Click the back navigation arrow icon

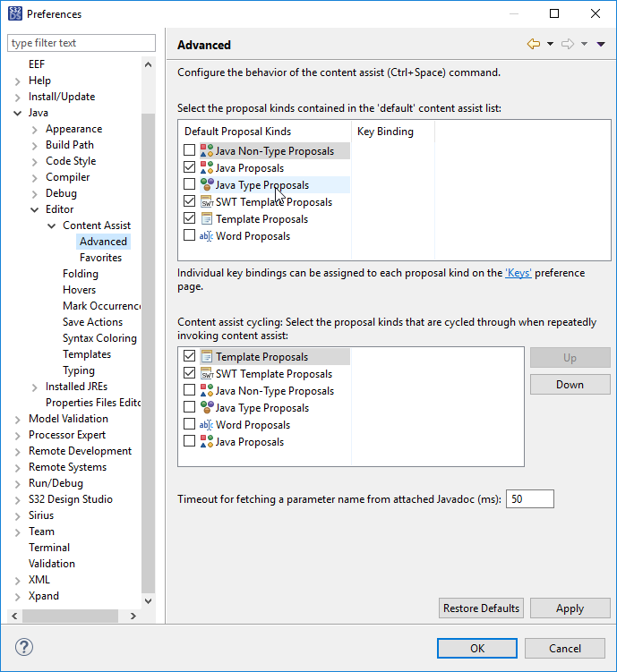[x=534, y=44]
